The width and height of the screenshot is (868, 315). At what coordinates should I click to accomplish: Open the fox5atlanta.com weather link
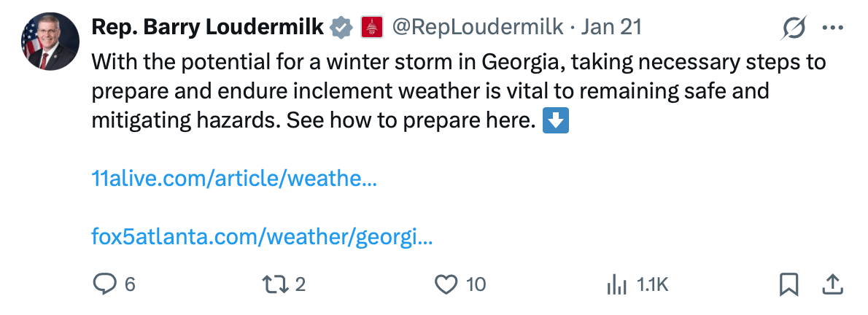261,237
